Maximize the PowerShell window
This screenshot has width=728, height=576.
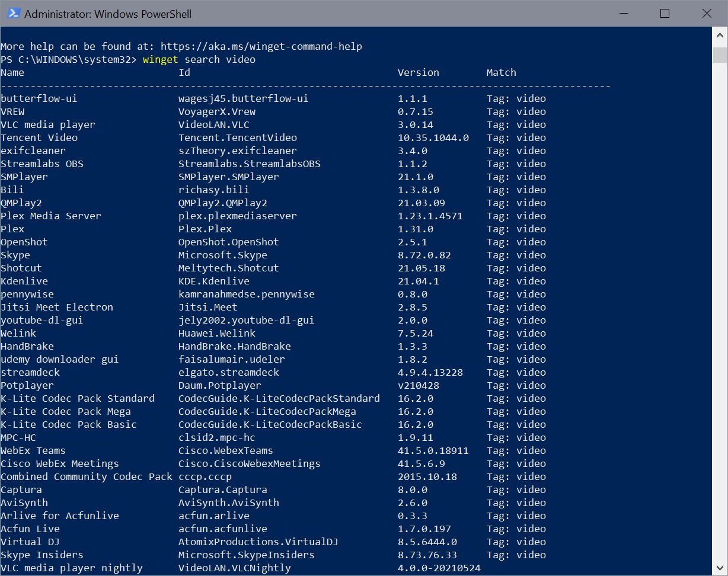pos(665,13)
